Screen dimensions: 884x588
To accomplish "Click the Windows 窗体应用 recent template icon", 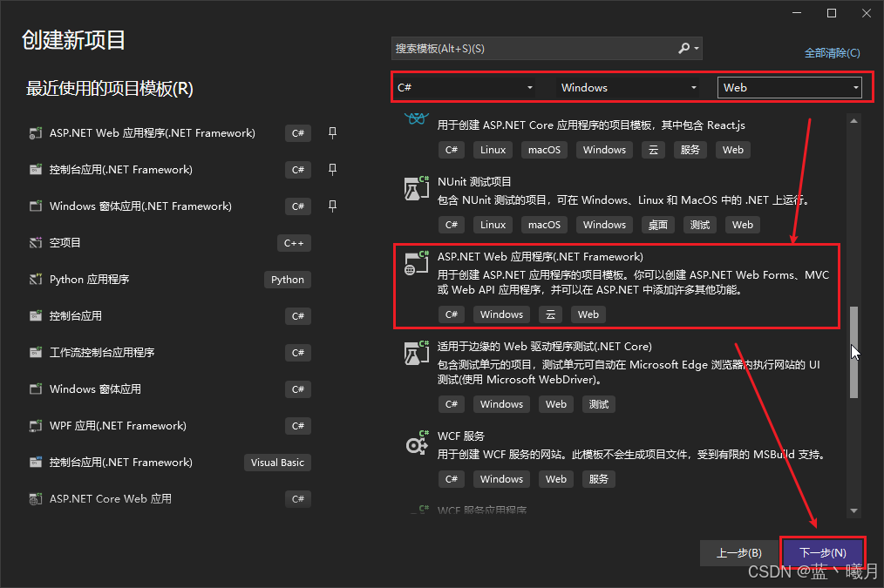I will click(36, 389).
